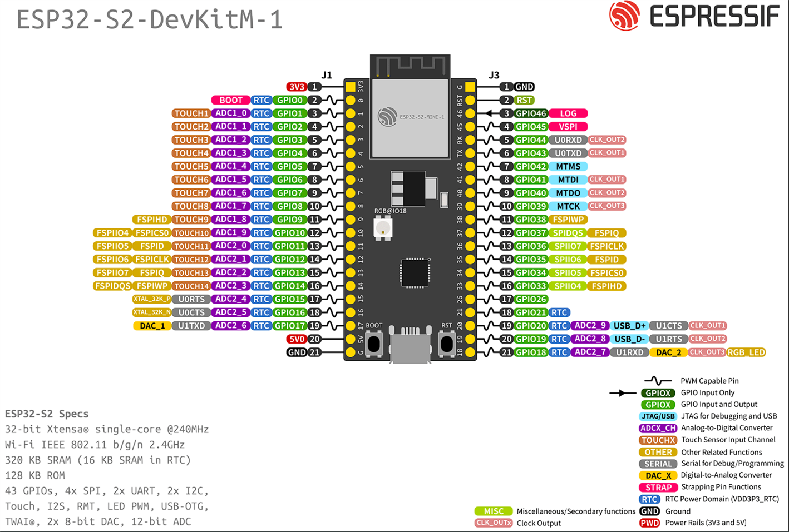
Task: Click the GPIO26 pin label
Action: pos(531,299)
